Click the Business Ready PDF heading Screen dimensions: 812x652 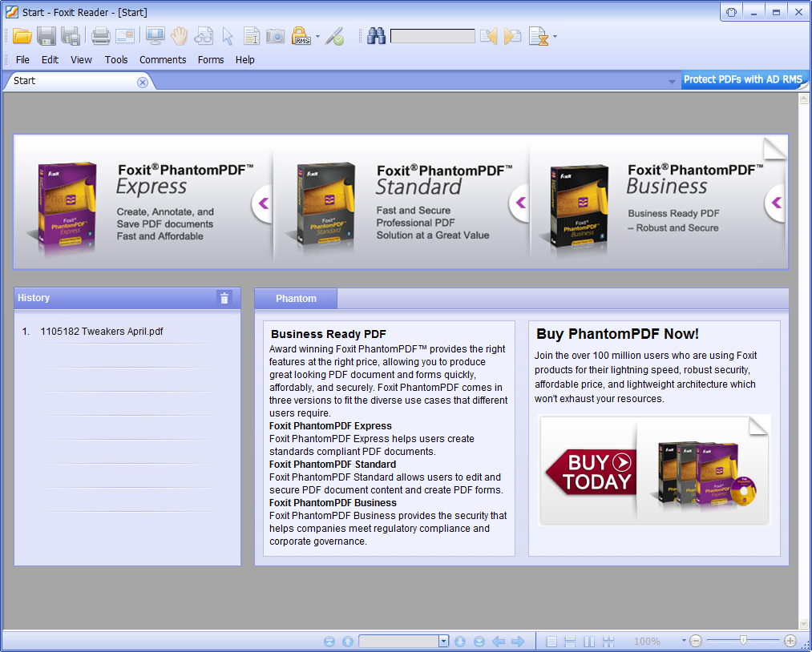tap(329, 334)
